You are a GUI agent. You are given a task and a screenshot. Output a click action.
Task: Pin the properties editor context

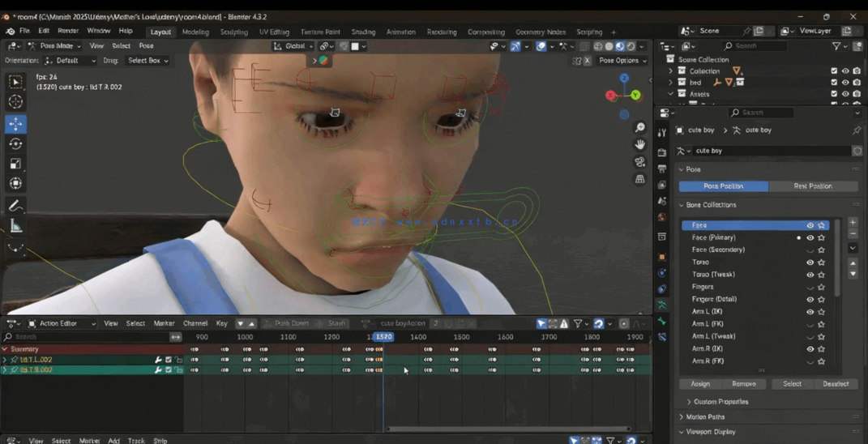[857, 130]
